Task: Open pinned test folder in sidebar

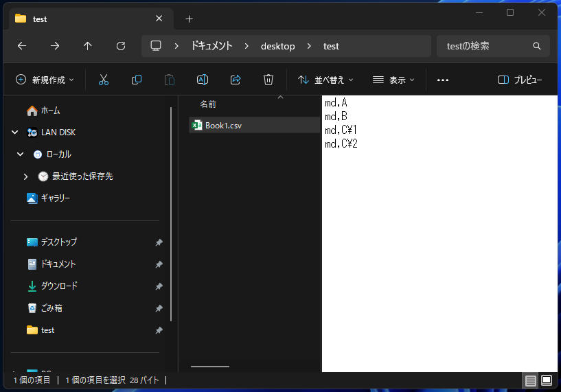Action: pyautogui.click(x=41, y=330)
